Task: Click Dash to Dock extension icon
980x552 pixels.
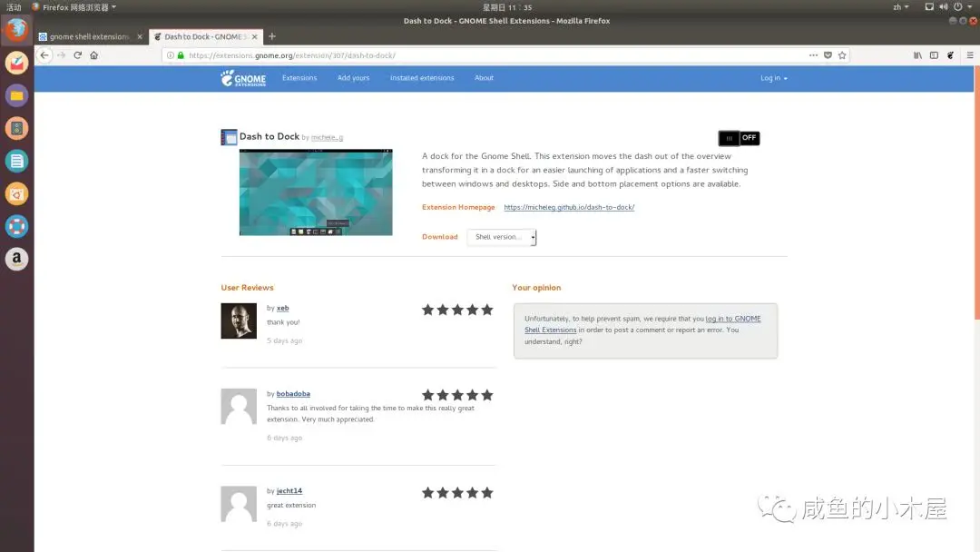Action: coord(229,137)
